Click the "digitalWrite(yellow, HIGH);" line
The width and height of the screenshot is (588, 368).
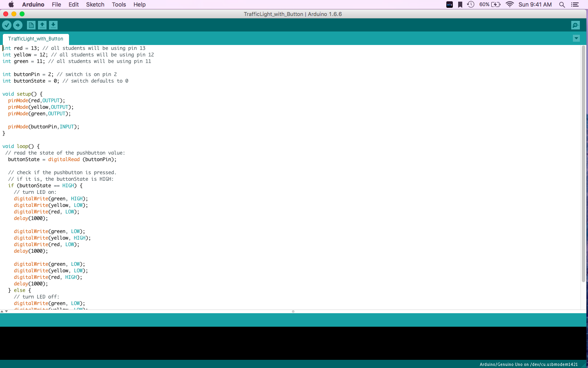(x=52, y=238)
